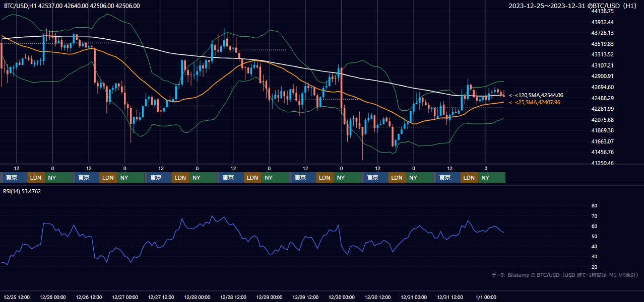
Task: Select RSI scale value 30
Action: click(594, 257)
